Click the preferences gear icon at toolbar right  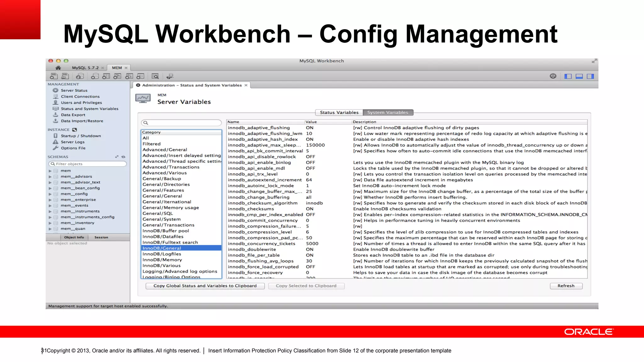(x=553, y=76)
